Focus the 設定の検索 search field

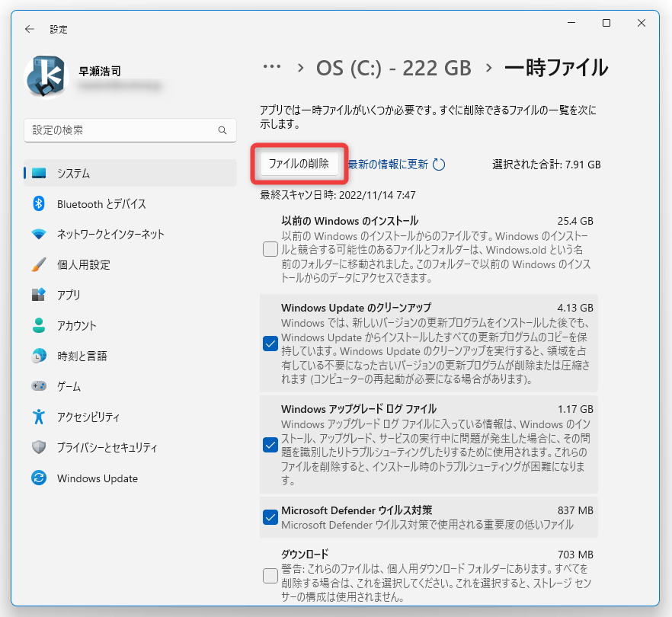pyautogui.click(x=130, y=130)
